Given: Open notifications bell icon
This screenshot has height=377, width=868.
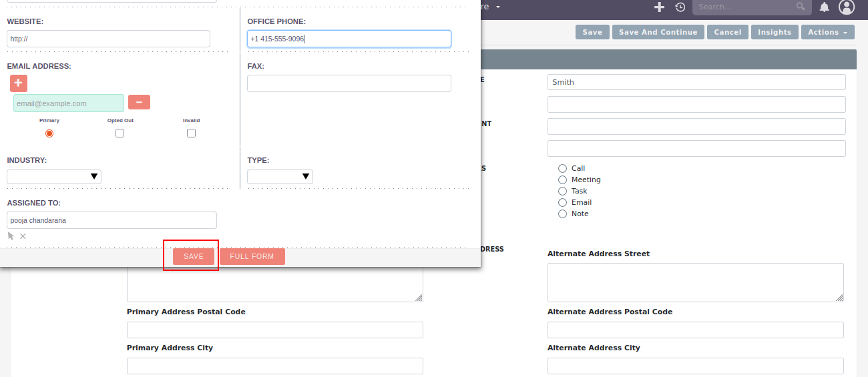Looking at the screenshot, I should (x=825, y=7).
